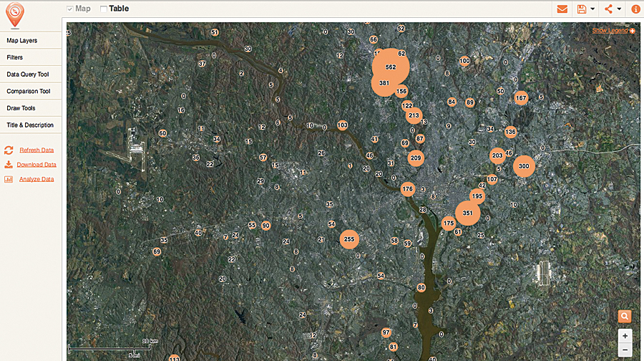
Task: Click the 381 cluster bubble
Action: 384,83
